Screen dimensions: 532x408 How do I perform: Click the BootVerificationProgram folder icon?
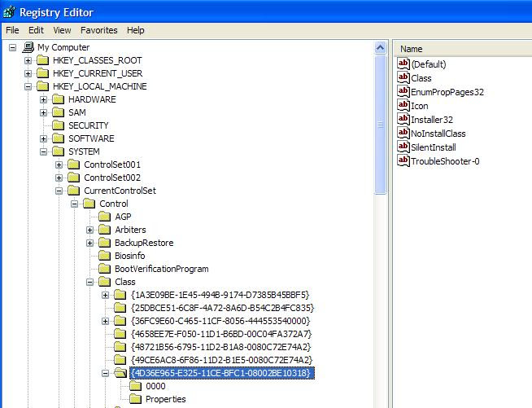104,269
